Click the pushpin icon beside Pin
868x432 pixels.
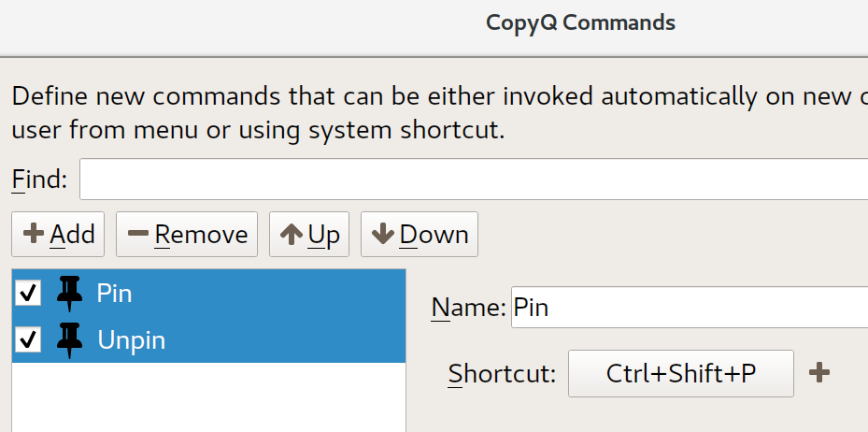click(x=70, y=294)
